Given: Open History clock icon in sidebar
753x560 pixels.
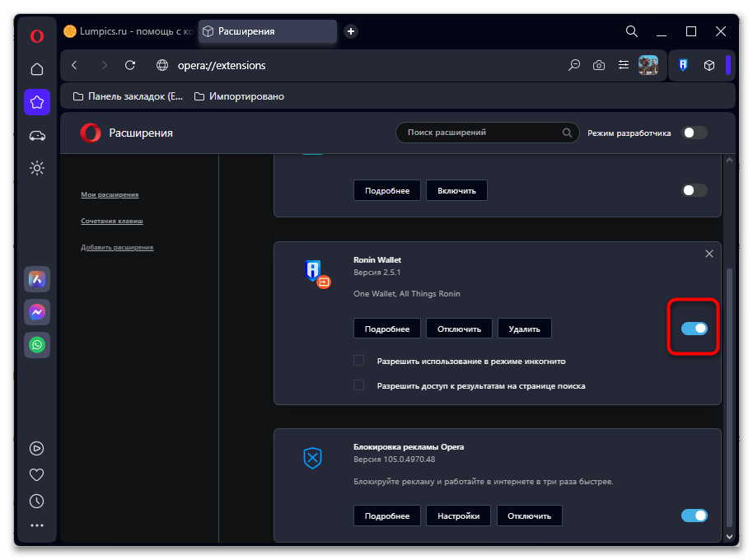Looking at the screenshot, I should [37, 501].
